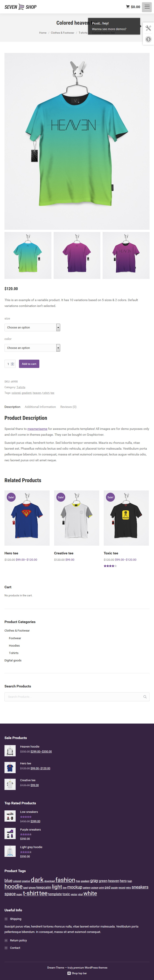Open the color dropdown

click(32, 348)
